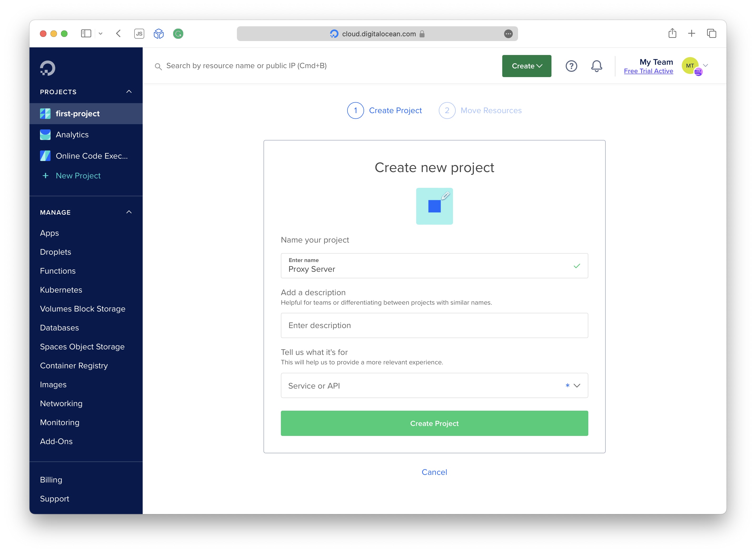Screen dimensions: 756x553
Task: Click the project name input field
Action: tap(434, 266)
